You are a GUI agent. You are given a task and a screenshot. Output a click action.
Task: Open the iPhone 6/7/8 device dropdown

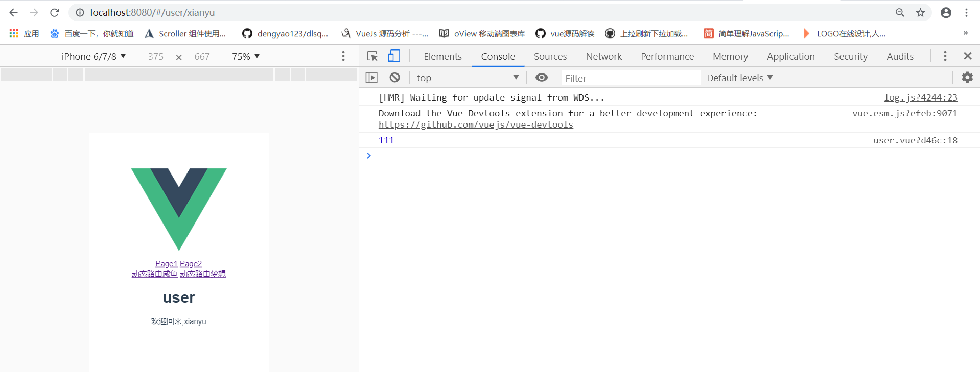94,56
